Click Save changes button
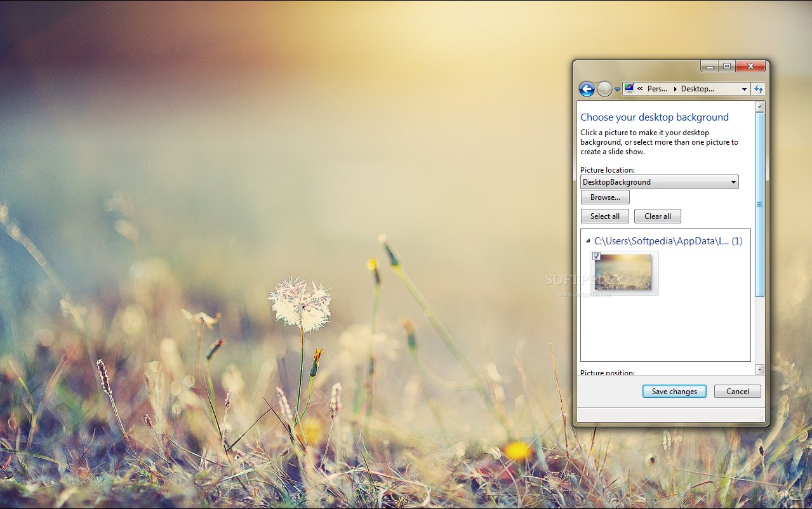 (674, 392)
